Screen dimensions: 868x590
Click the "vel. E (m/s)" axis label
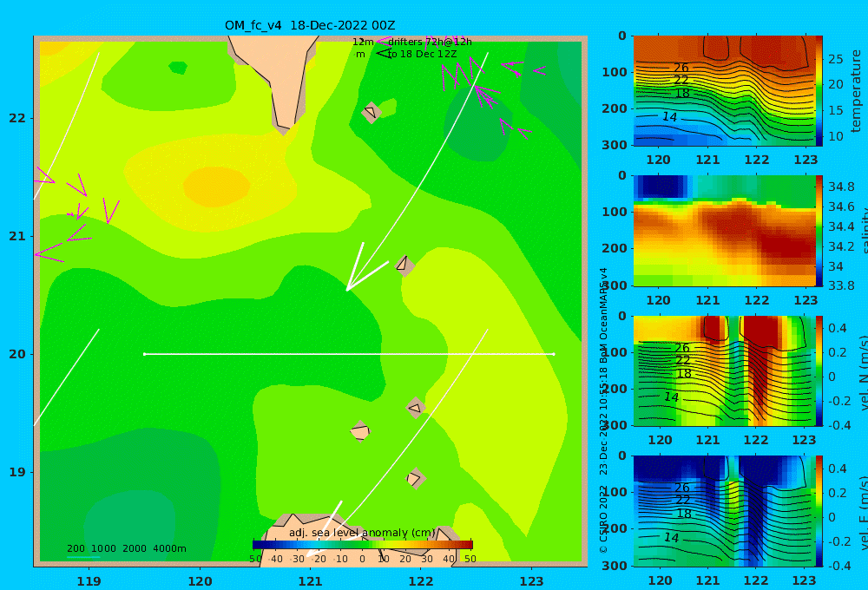[864, 513]
